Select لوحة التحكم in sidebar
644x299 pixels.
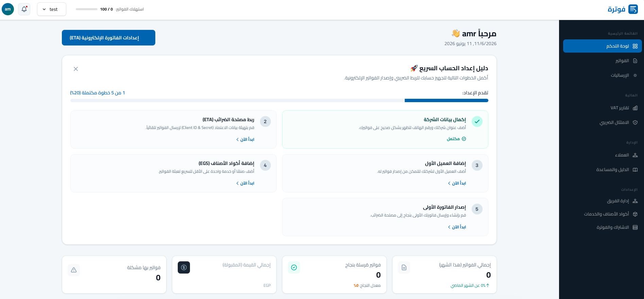tap(602, 46)
